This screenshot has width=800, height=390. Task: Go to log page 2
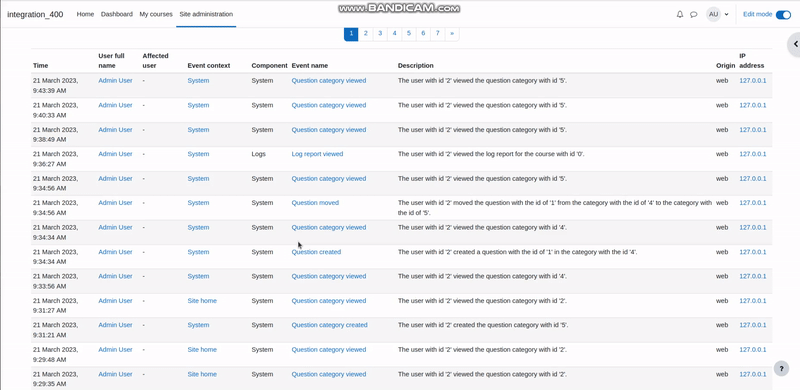pos(365,34)
